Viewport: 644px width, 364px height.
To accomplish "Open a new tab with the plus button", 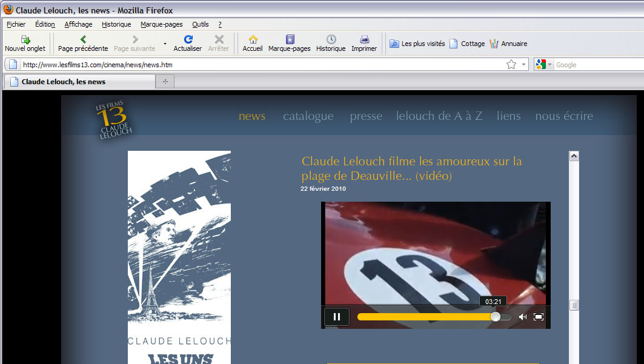I will coord(165,82).
